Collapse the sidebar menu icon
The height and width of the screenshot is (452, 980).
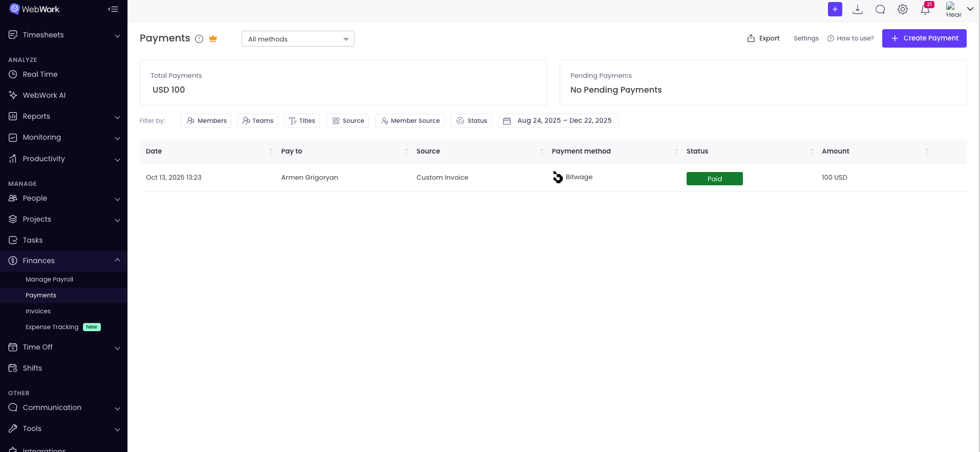[x=113, y=9]
